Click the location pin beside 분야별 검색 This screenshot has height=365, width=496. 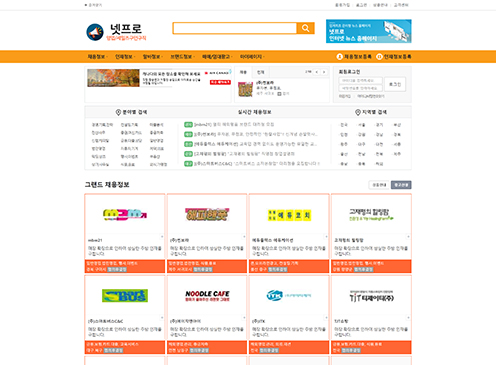click(x=118, y=112)
